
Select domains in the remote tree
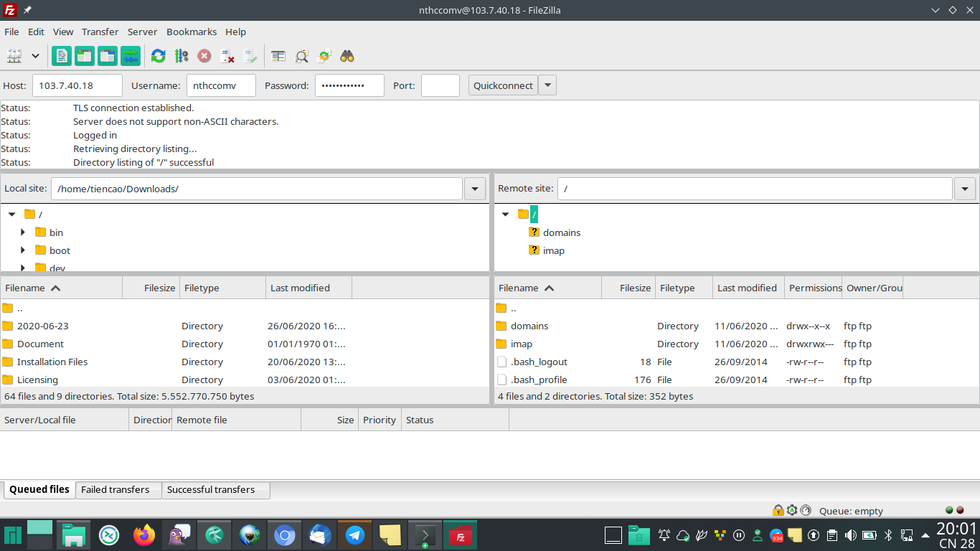[562, 232]
